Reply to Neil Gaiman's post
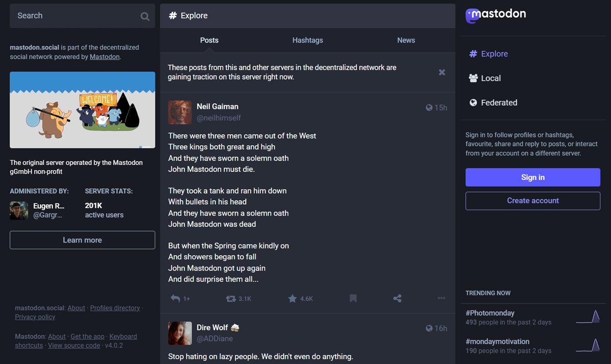Image resolution: width=611 pixels, height=364 pixels. coord(175,298)
